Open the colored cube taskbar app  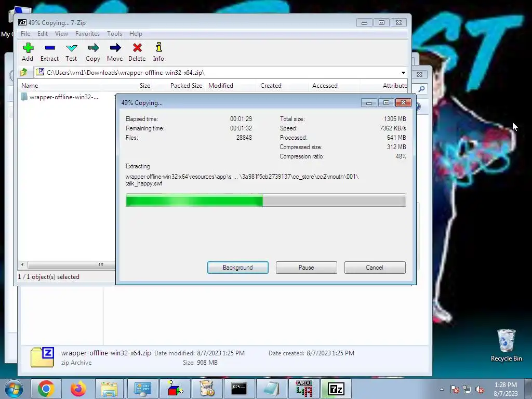click(x=175, y=389)
